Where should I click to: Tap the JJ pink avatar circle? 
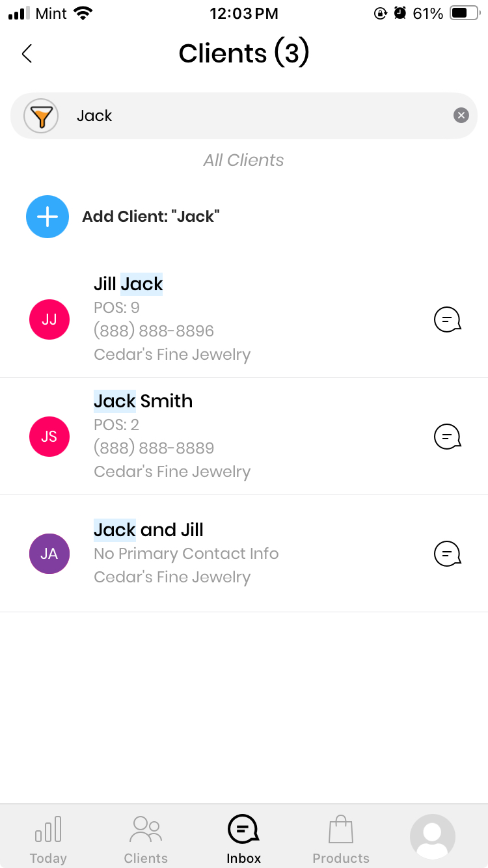tap(49, 319)
